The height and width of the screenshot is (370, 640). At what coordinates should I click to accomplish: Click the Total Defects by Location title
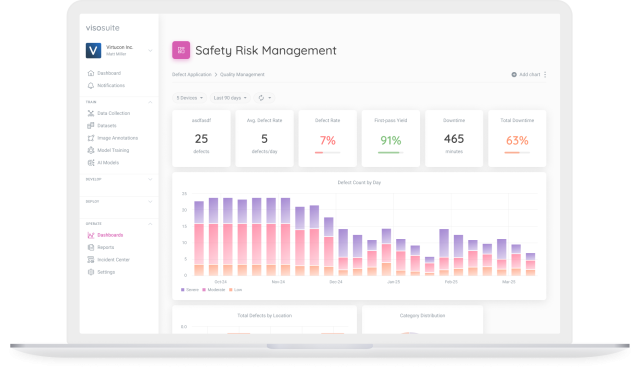(x=264, y=315)
